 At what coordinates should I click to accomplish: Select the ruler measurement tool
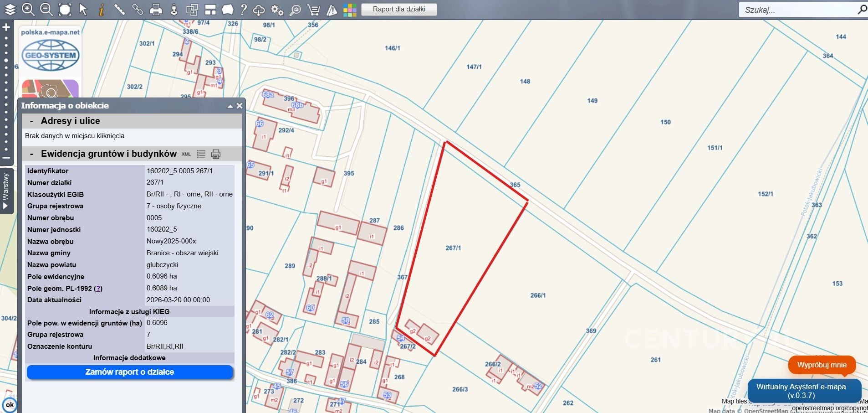(x=119, y=9)
